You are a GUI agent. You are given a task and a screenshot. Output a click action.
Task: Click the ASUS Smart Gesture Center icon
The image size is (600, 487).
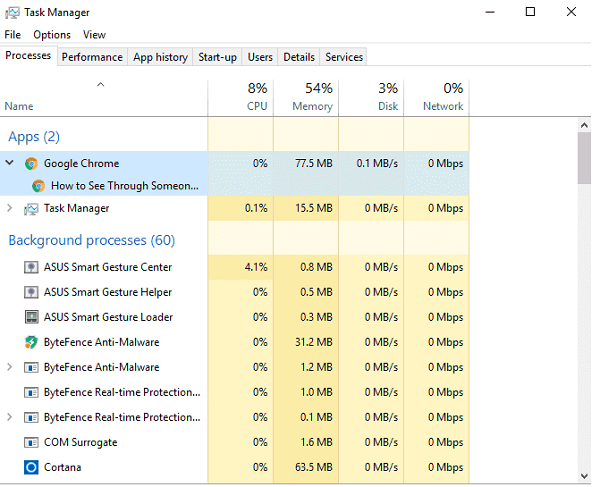pyautogui.click(x=31, y=267)
